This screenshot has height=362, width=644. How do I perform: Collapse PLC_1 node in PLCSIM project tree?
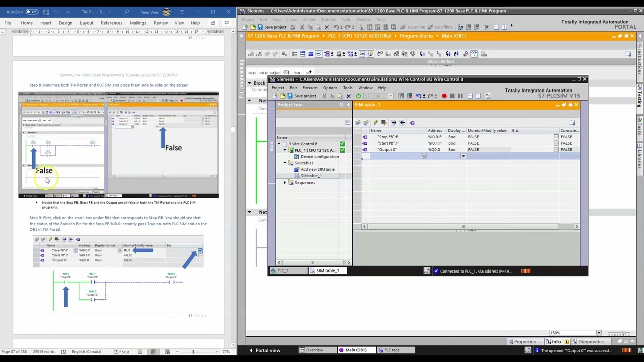click(285, 150)
